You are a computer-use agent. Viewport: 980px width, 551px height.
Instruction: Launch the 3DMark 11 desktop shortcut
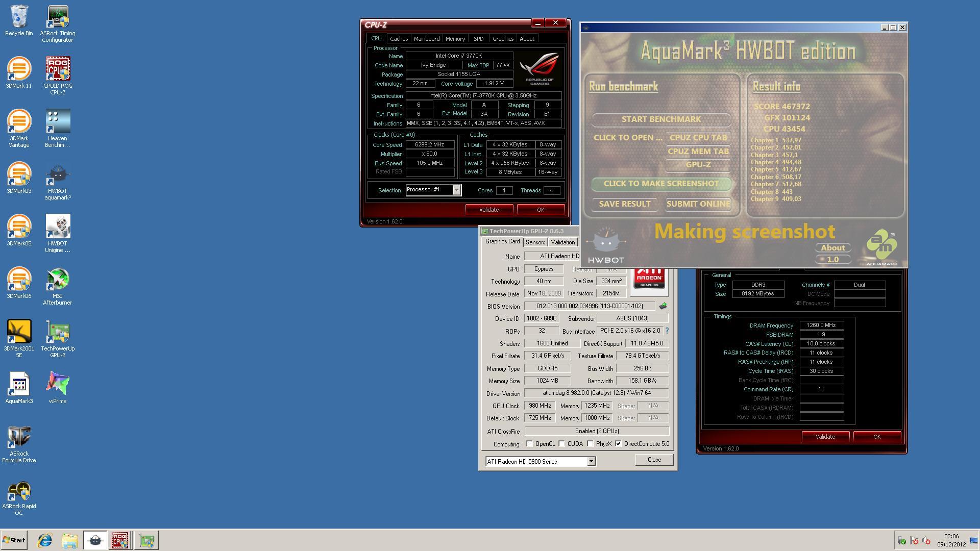tap(19, 73)
